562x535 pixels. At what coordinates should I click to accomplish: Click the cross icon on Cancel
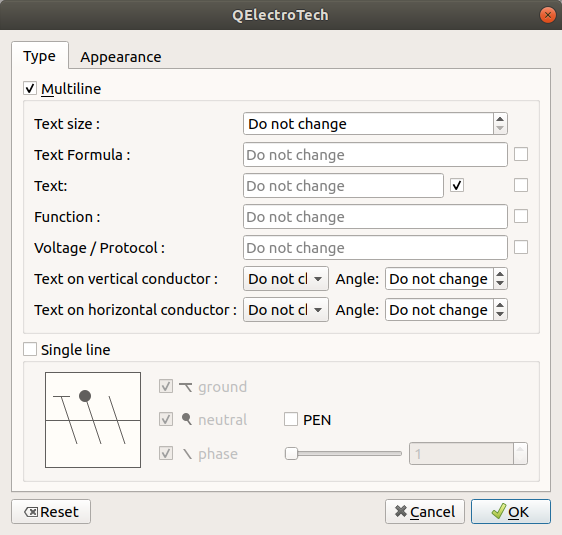401,511
